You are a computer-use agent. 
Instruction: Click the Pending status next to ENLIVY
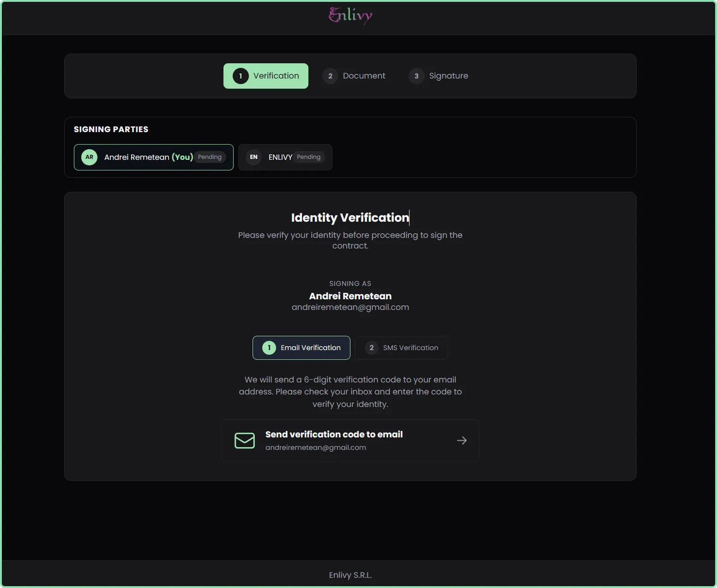[309, 157]
